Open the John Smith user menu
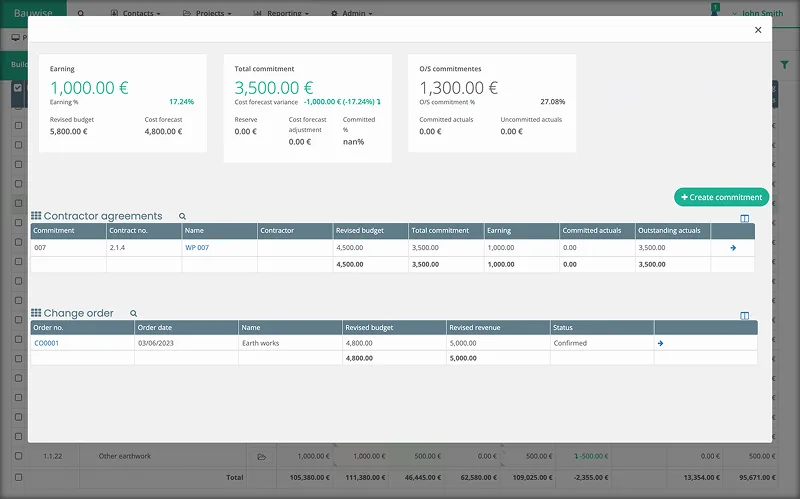Screen dimensions: 800x499 tap(757, 14)
